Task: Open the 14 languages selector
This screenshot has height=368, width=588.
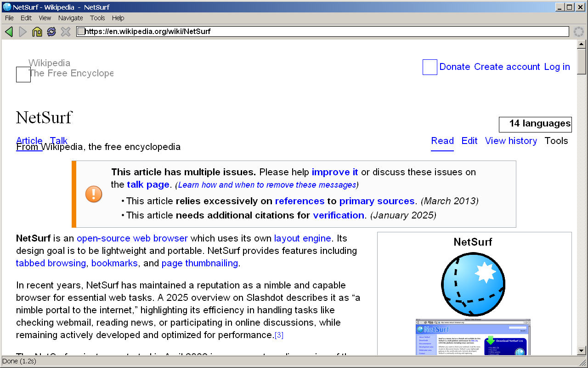Action: (535, 124)
